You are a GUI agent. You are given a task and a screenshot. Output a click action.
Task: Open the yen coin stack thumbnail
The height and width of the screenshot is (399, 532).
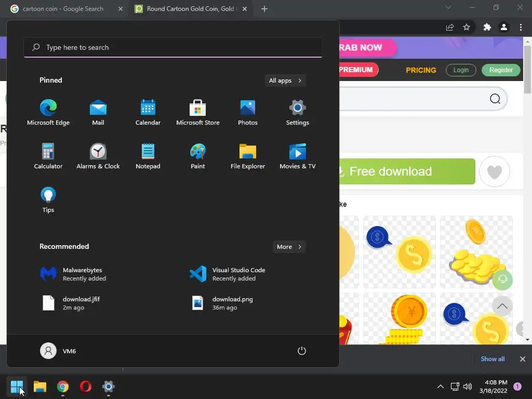tap(400, 319)
